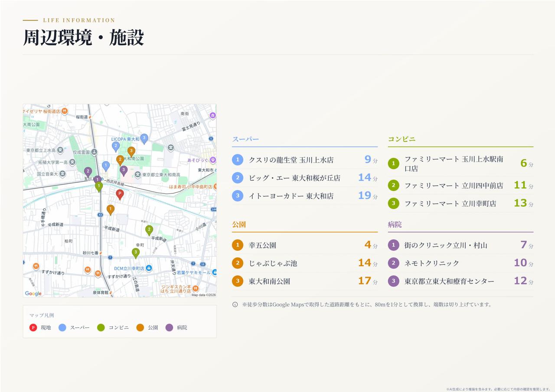Viewport: 555px width, 392px height.
Task: Click the purple 病院 legend swatch
Action: click(169, 327)
